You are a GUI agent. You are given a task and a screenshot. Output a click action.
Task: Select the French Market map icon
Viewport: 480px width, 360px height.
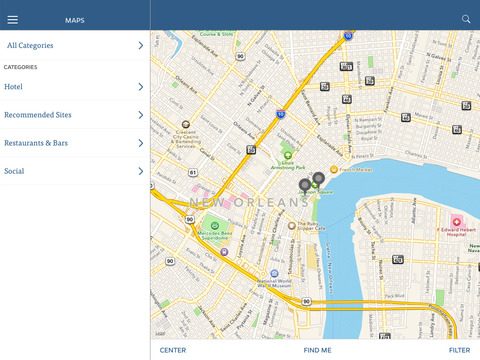(334, 169)
